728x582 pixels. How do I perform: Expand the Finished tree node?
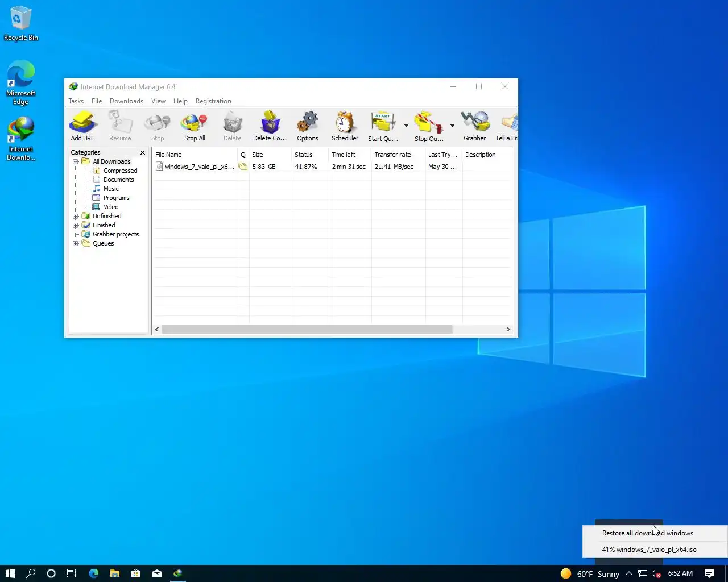coord(76,225)
